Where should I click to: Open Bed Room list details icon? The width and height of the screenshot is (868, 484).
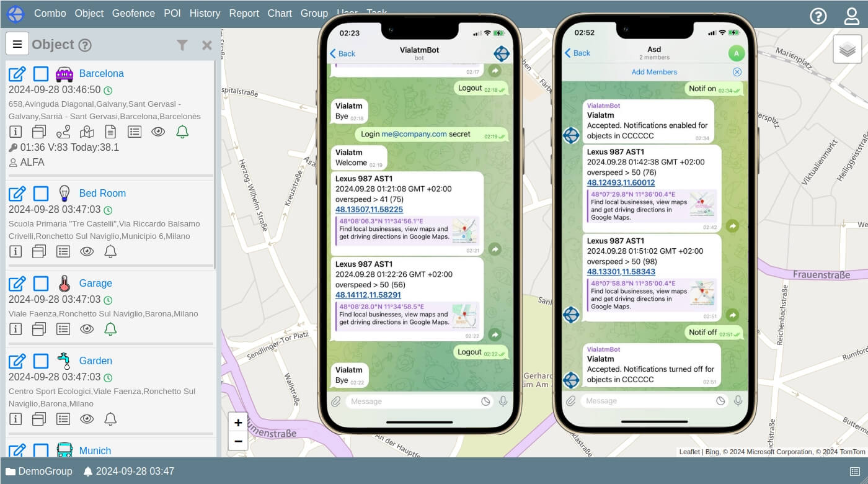tap(63, 251)
